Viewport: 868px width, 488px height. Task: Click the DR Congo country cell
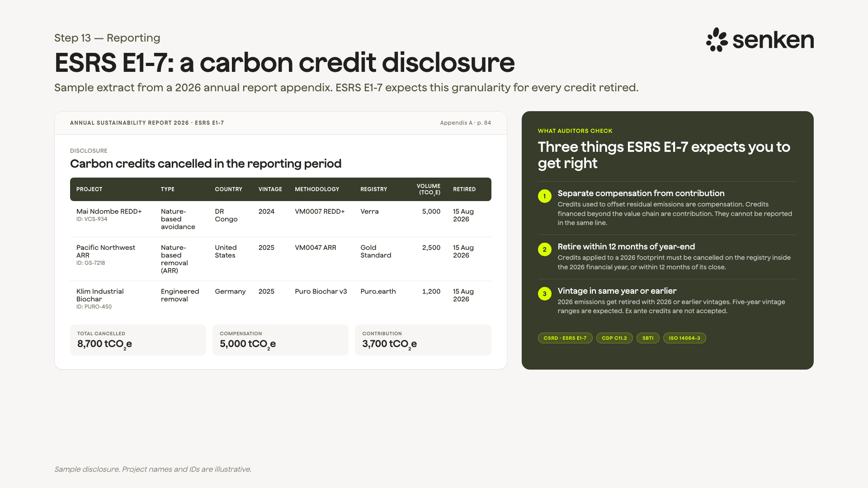(x=226, y=215)
